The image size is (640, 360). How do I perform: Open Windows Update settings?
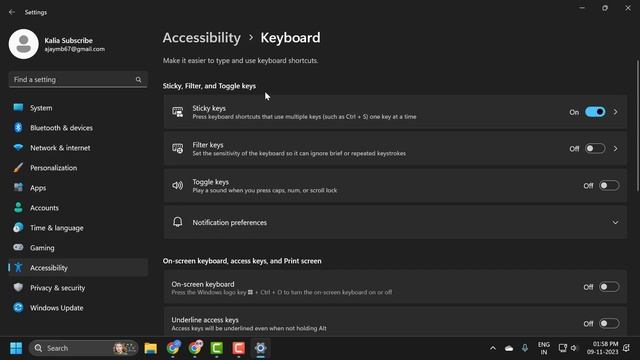tap(78, 308)
